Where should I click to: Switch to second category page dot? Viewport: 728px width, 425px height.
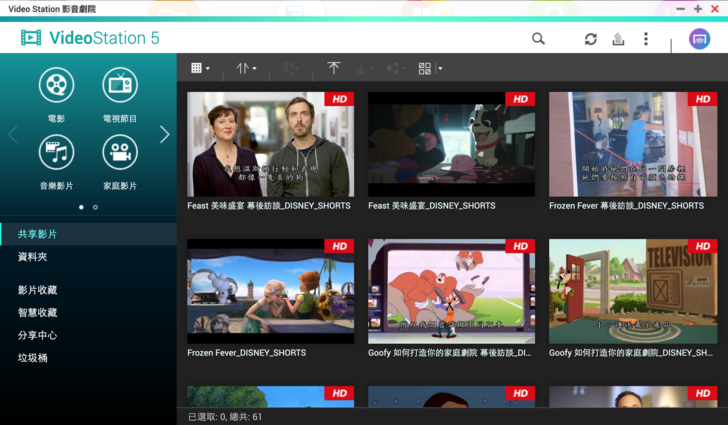point(95,207)
